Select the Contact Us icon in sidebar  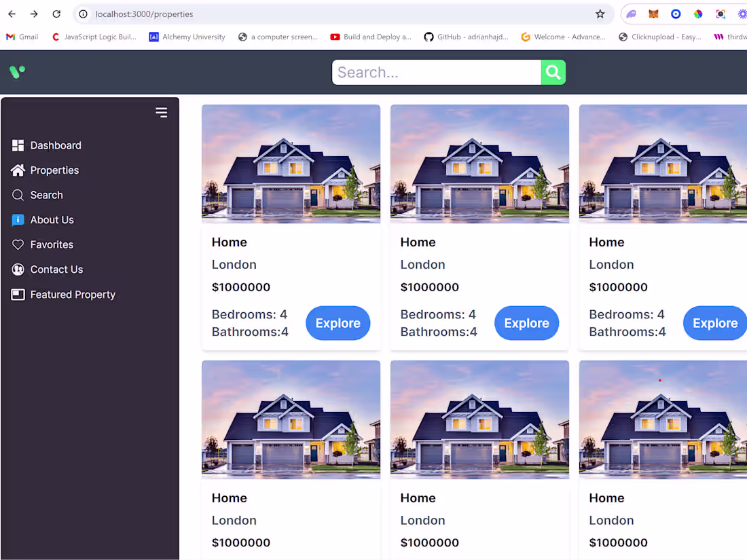(x=16, y=269)
